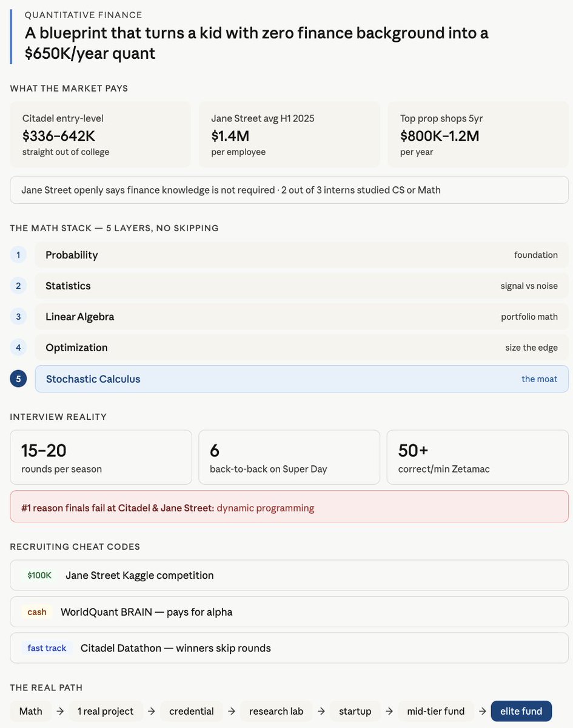The height and width of the screenshot is (728, 573).
Task: Click the Top prop shops 5yr card
Action: (478, 134)
